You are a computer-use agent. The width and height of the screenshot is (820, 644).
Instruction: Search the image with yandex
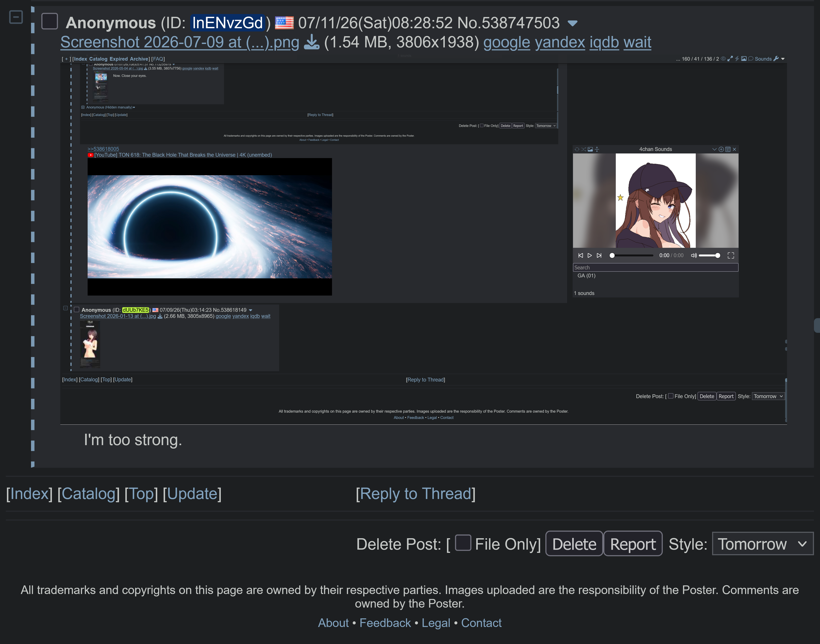tap(560, 42)
